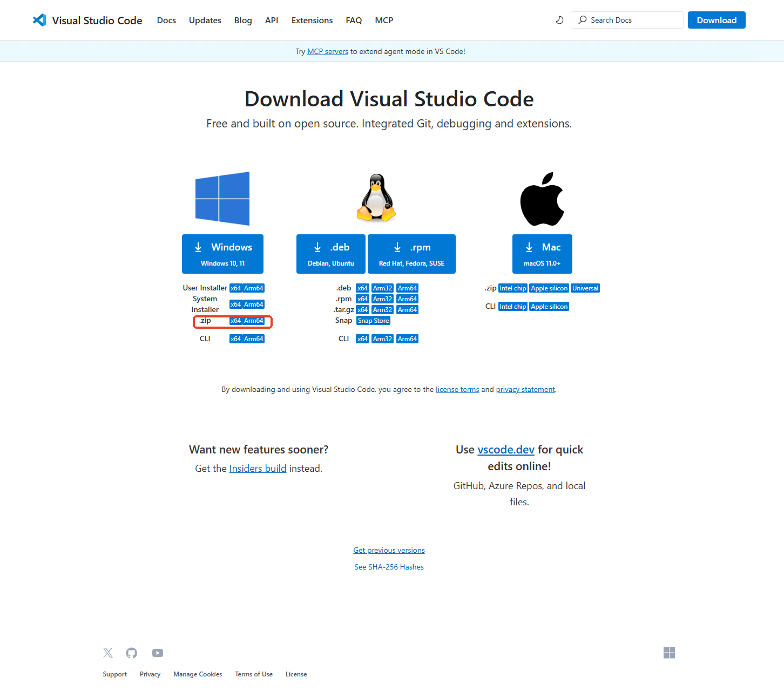Click Get previous versions
The width and height of the screenshot is (784, 691).
click(389, 550)
